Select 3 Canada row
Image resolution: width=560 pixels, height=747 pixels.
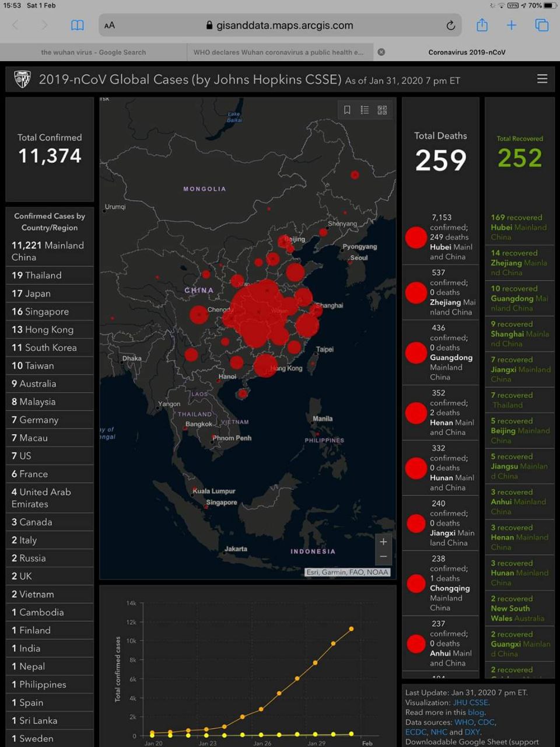pyautogui.click(x=50, y=522)
